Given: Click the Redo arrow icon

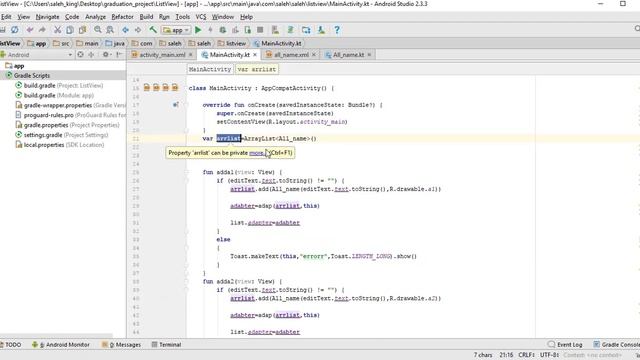Looking at the screenshot, I should [42, 30].
